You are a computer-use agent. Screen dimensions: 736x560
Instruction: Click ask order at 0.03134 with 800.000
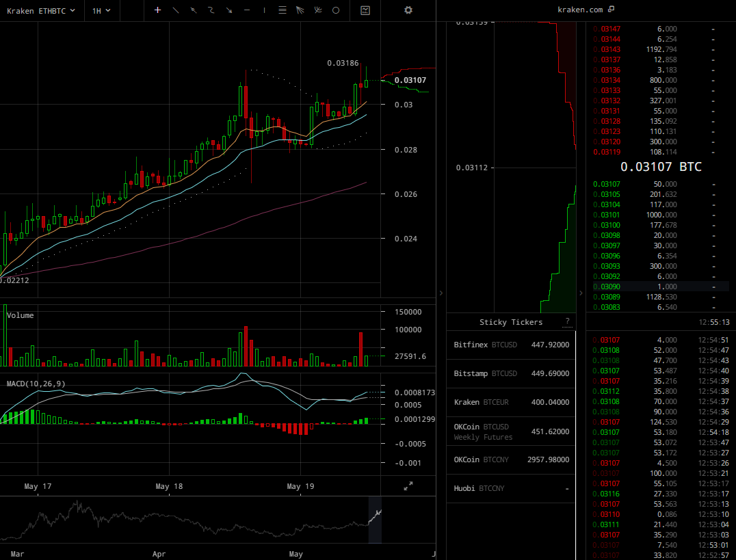pos(661,80)
